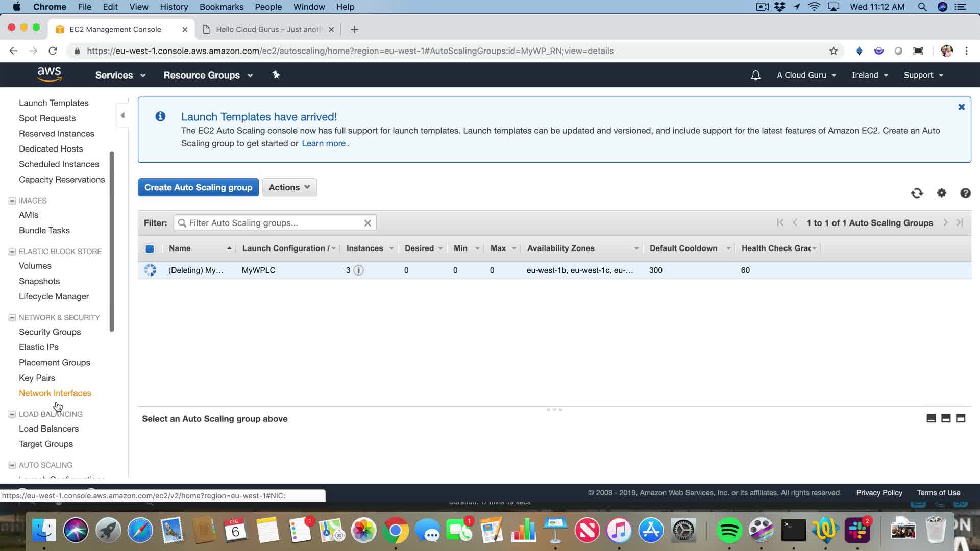Image resolution: width=980 pixels, height=551 pixels.
Task: Open the Services menu
Action: coord(120,75)
